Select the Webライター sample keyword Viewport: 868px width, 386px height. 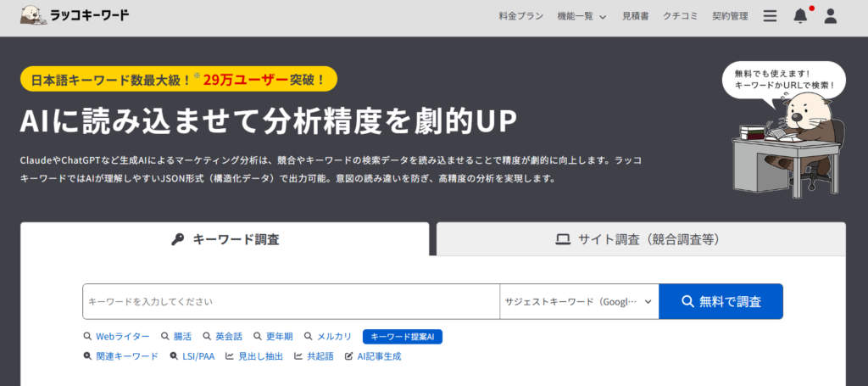pyautogui.click(x=116, y=337)
